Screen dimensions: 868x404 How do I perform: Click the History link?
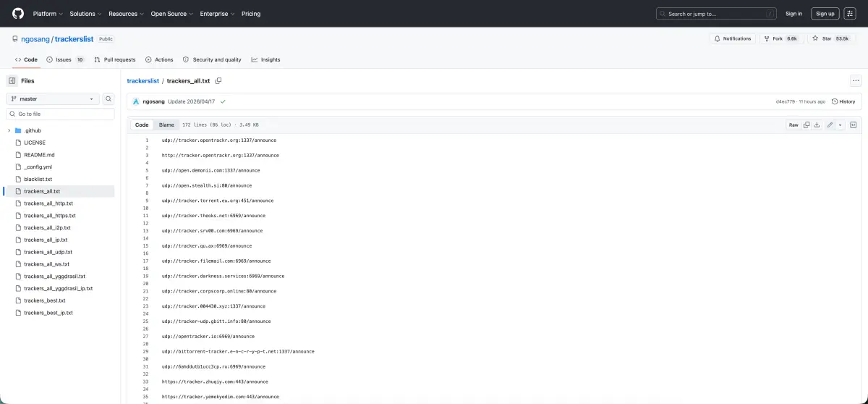(843, 101)
